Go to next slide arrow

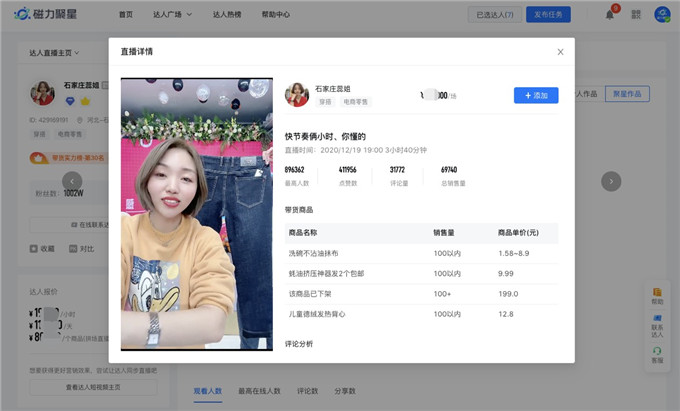[x=611, y=181]
